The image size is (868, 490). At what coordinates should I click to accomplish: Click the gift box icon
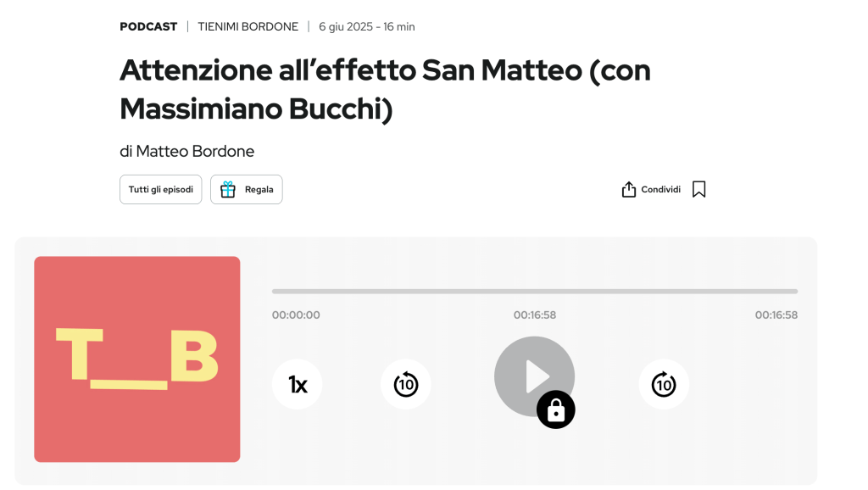[x=228, y=190]
